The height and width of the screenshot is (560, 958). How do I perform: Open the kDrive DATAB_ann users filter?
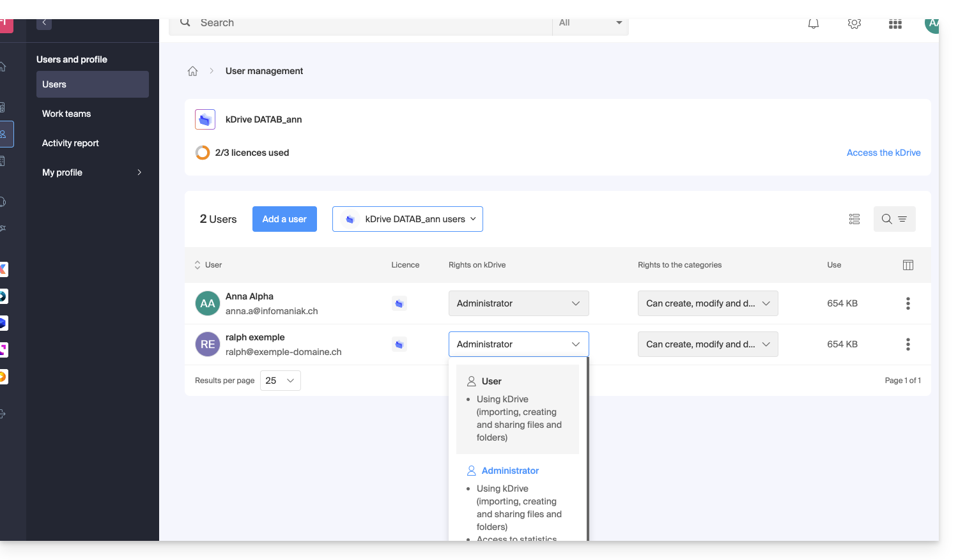pos(407,219)
